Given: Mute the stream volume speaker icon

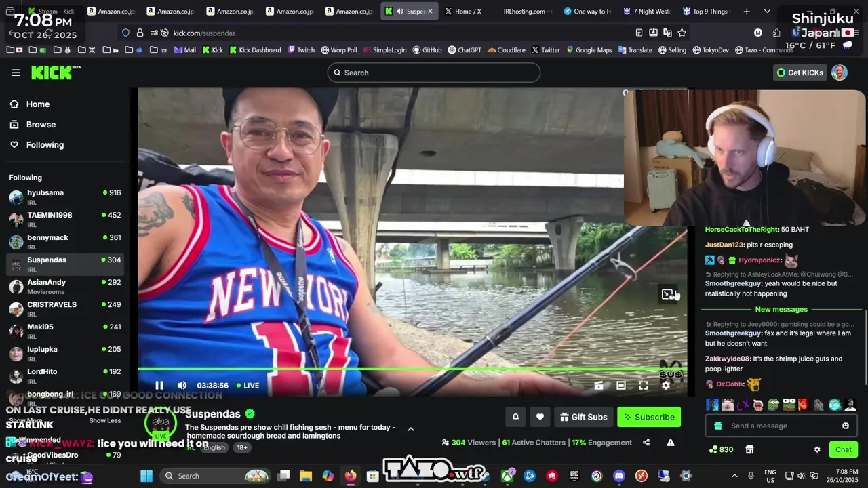Looking at the screenshot, I should pyautogui.click(x=182, y=385).
